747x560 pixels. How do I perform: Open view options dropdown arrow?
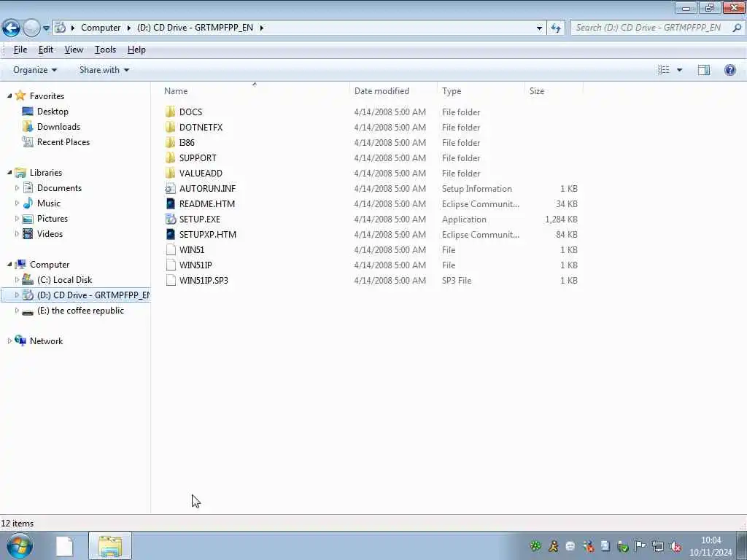coord(679,70)
